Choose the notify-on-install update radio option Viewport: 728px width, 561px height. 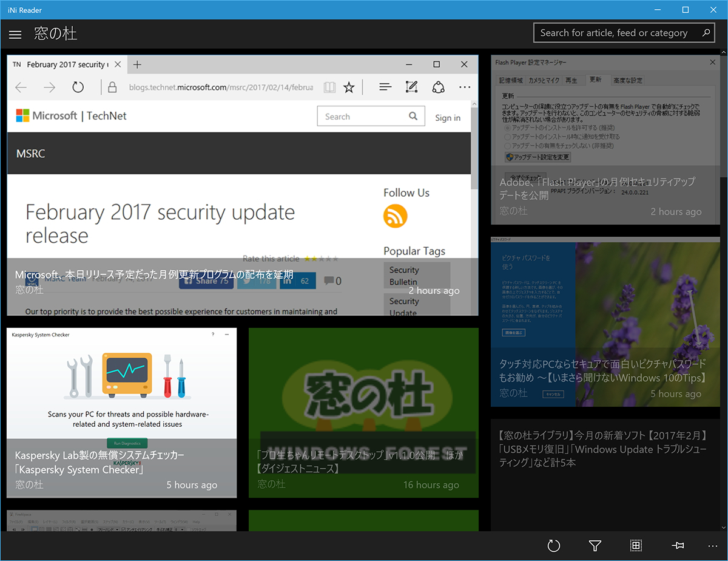(507, 137)
